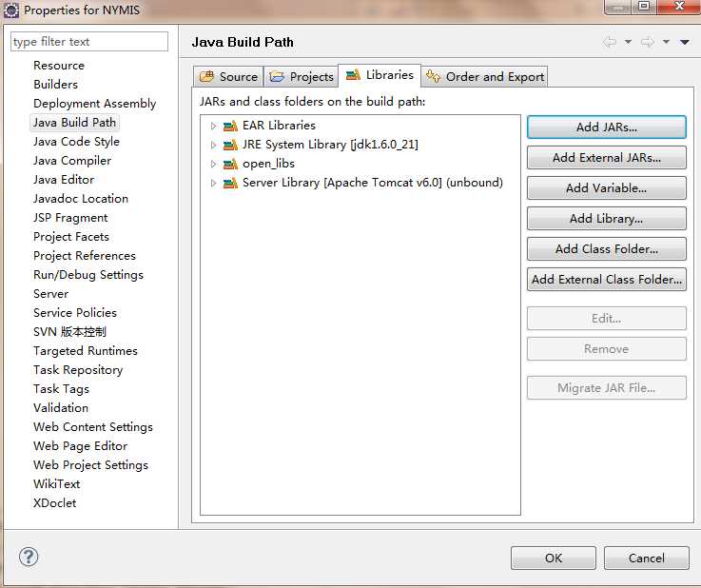Select the open_libs entry text
The width and height of the screenshot is (701, 588).
[x=268, y=164]
